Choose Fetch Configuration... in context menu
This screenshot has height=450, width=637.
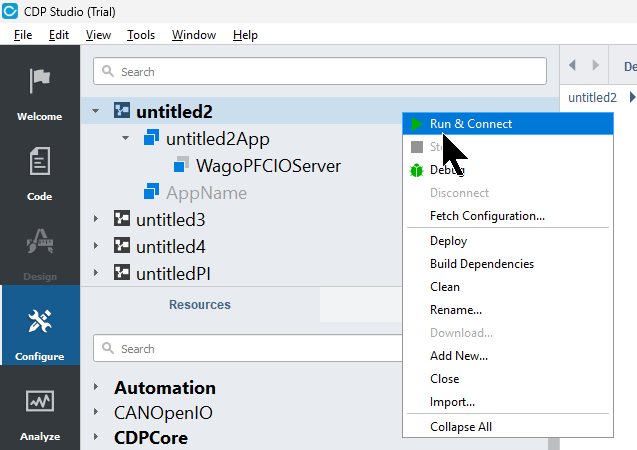coord(508,216)
